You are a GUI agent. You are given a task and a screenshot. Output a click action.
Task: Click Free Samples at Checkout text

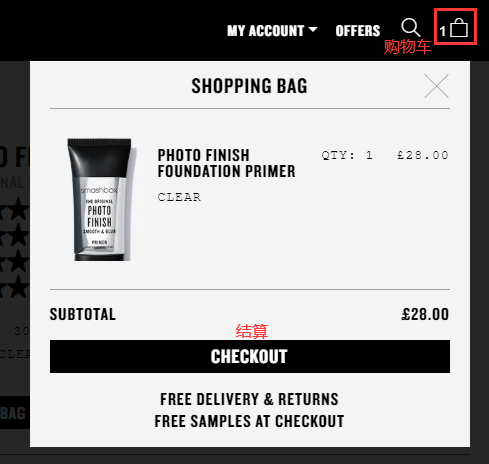pos(249,421)
